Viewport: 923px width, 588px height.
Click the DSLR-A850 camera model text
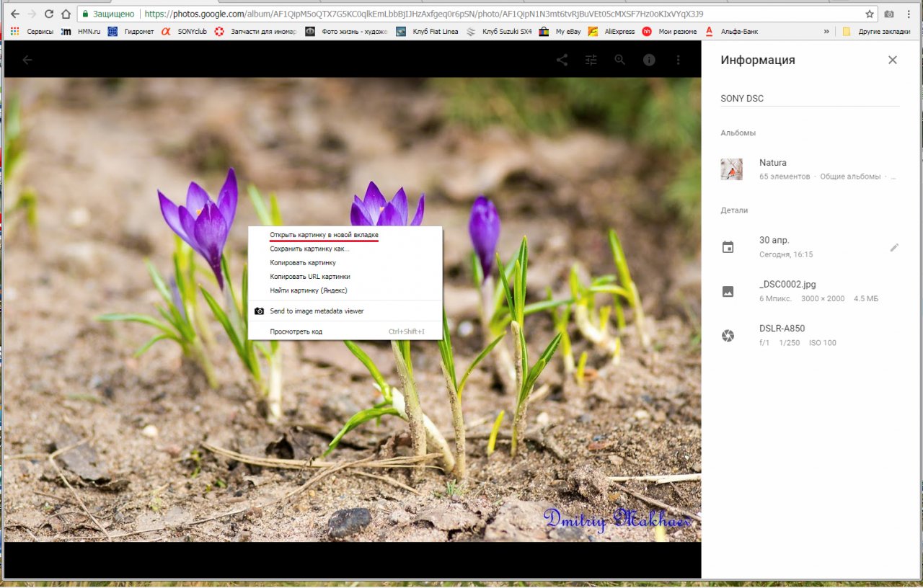[x=782, y=329]
